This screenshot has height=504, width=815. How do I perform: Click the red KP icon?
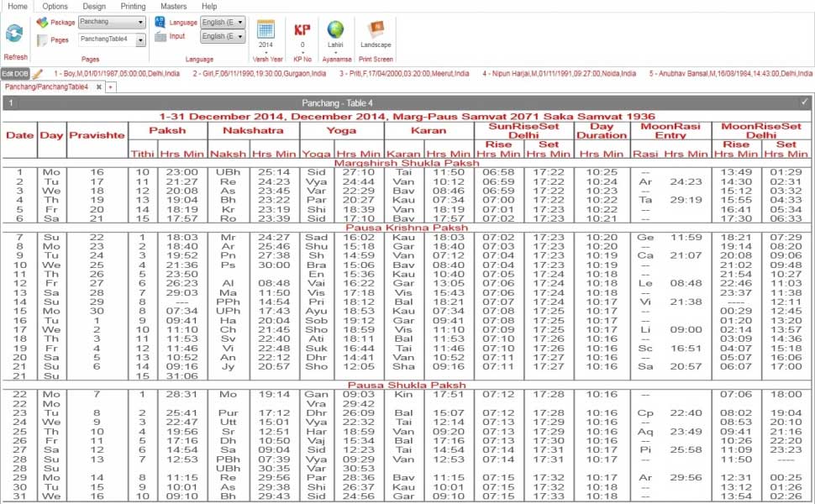click(302, 29)
